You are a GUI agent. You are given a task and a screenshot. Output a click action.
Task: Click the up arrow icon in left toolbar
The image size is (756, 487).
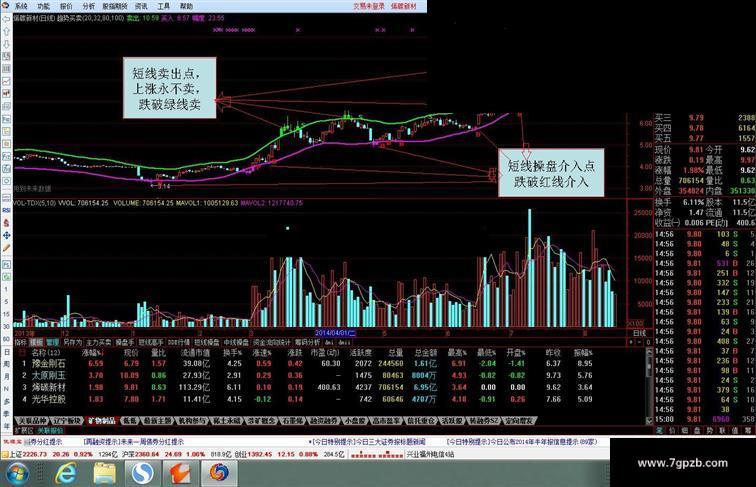6,31
